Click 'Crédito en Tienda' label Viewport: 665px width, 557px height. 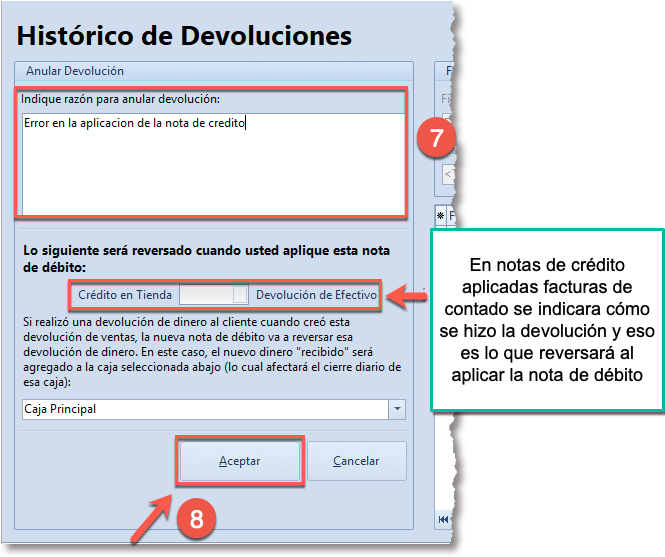coord(125,295)
